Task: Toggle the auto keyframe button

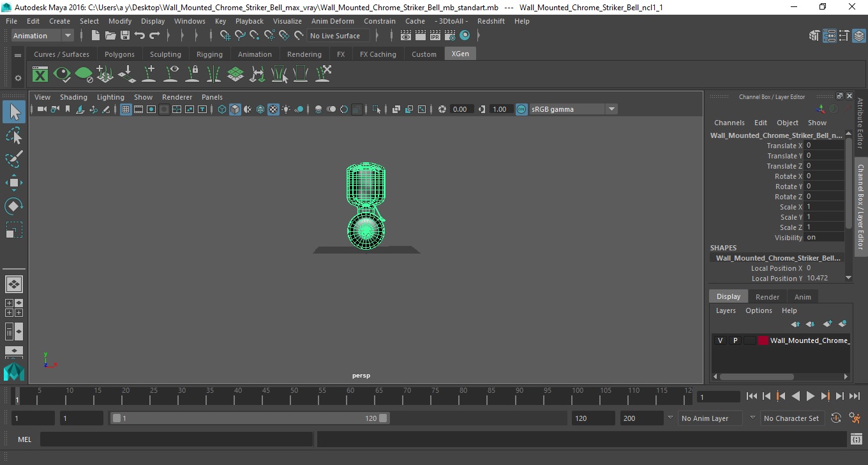Action: click(x=836, y=418)
